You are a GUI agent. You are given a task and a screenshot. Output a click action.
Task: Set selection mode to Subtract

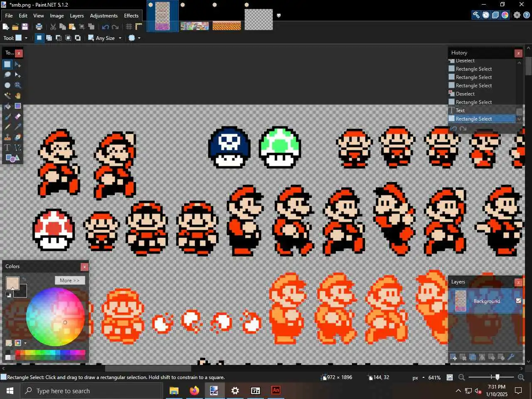[x=59, y=38]
